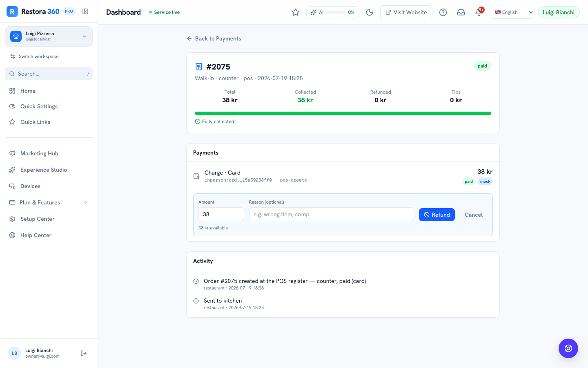The image size is (588, 368).
Task: Collapse the sidebar panel toggle icon
Action: coord(85,11)
